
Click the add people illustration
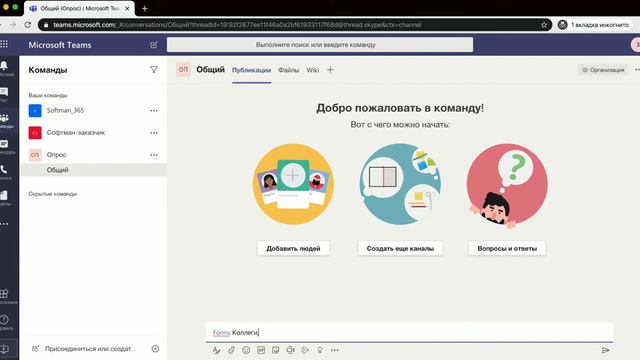pyautogui.click(x=293, y=184)
